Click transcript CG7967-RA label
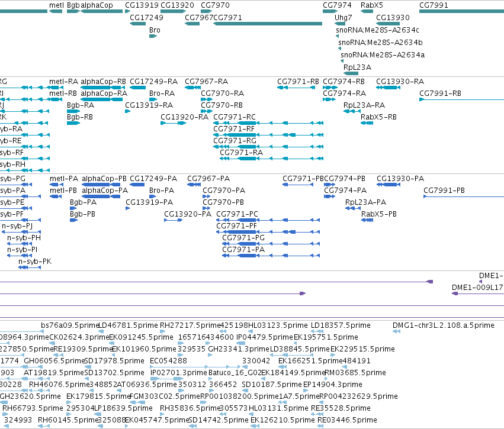The height and width of the screenshot is (429, 504). click(206, 82)
